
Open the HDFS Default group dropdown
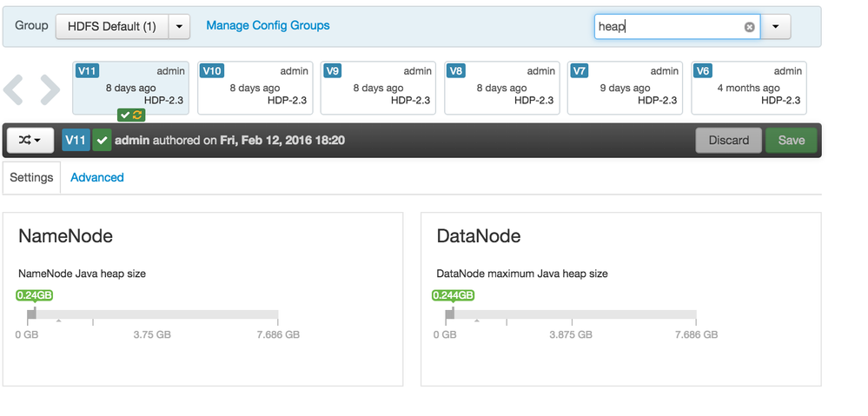pyautogui.click(x=112, y=26)
